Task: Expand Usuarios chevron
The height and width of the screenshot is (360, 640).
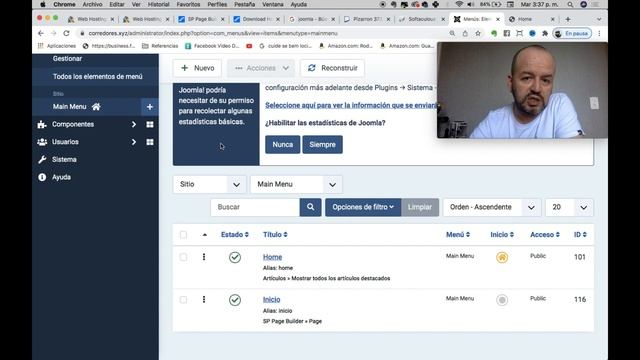Action: point(133,142)
